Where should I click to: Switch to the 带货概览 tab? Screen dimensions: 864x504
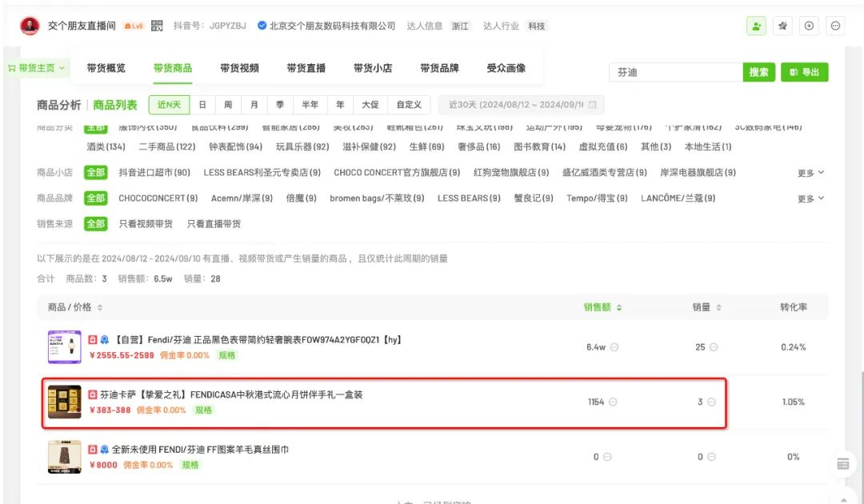click(106, 68)
